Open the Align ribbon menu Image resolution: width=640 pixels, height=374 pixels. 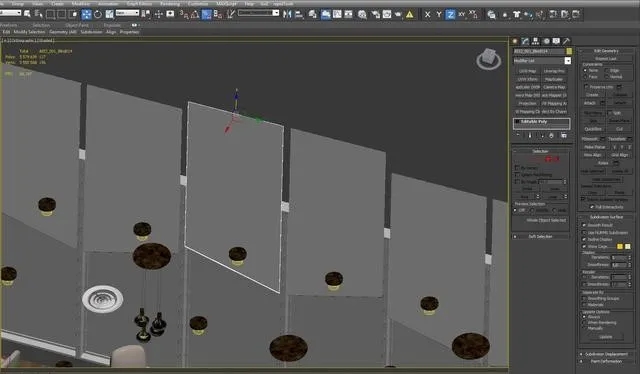coord(111,32)
